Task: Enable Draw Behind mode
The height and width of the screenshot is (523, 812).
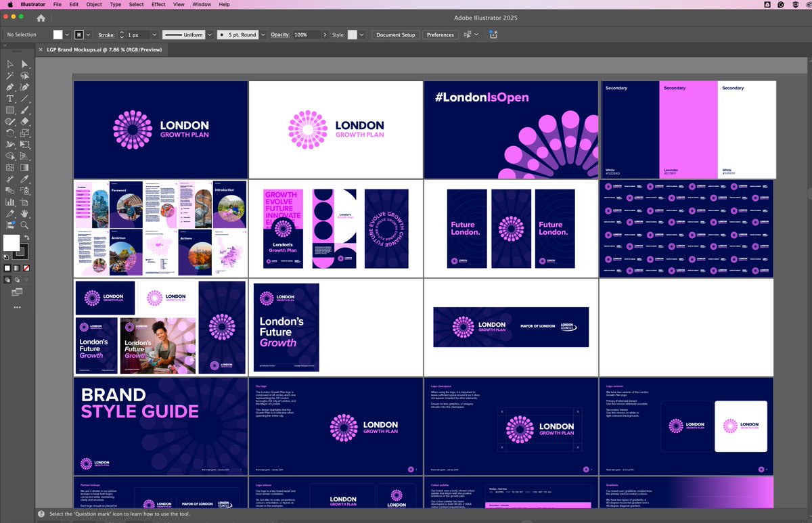Action: click(17, 279)
